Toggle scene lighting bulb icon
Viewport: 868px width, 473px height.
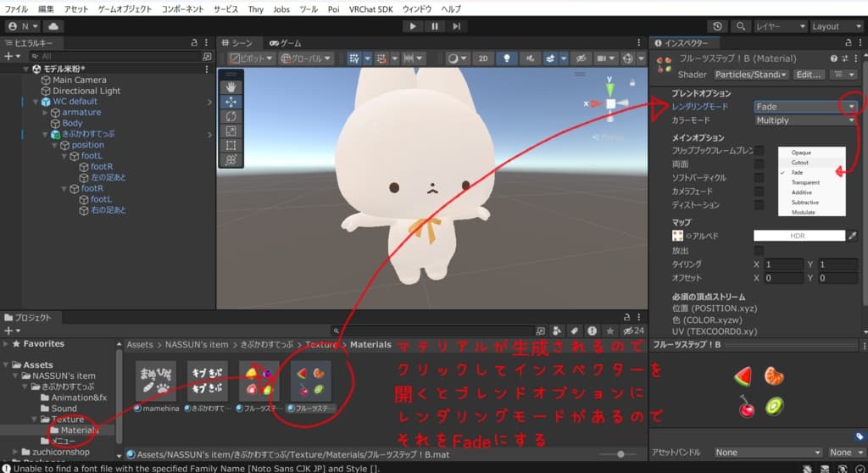[507, 58]
